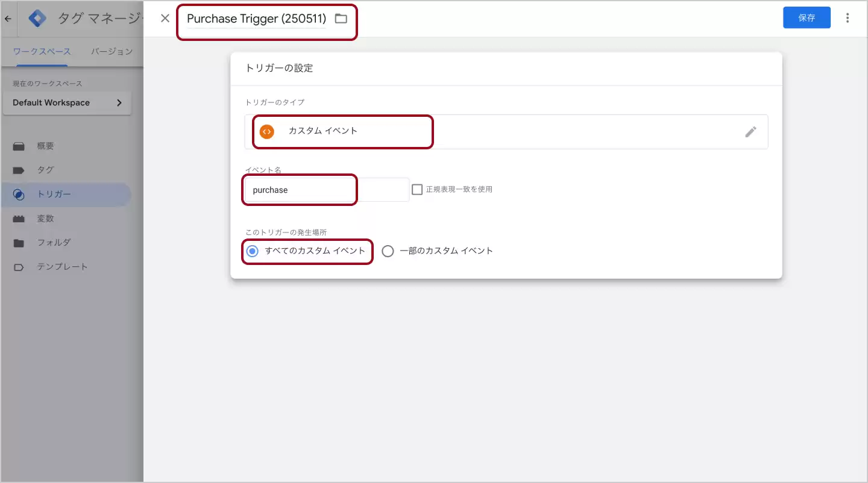Click the pencil edit icon for trigger type

(x=750, y=132)
